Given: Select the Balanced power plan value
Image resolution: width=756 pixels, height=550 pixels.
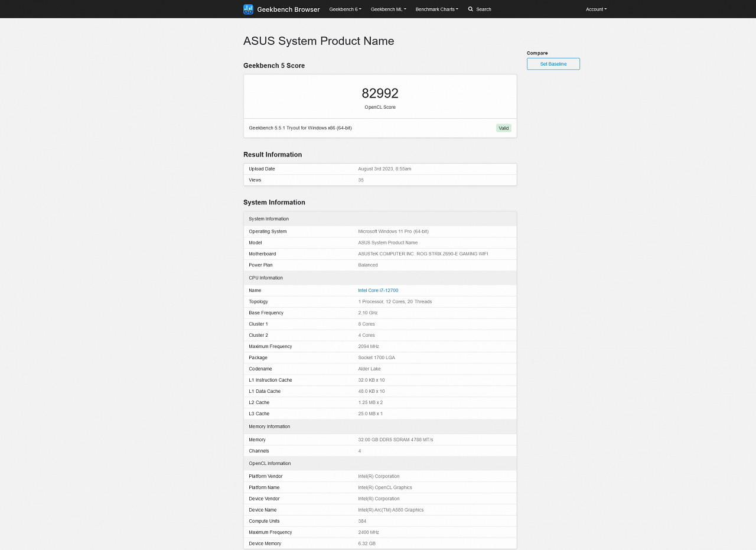Looking at the screenshot, I should click(368, 265).
